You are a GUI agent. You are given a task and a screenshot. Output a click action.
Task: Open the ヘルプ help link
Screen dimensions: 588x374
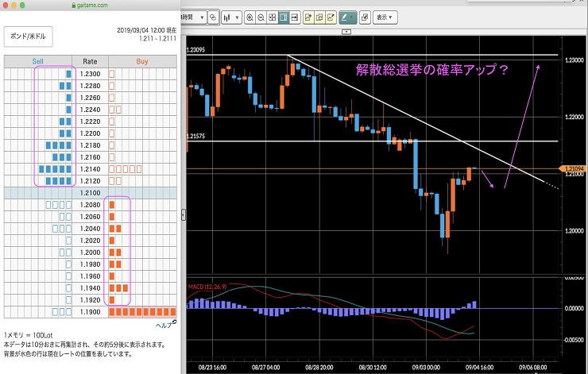[166, 325]
